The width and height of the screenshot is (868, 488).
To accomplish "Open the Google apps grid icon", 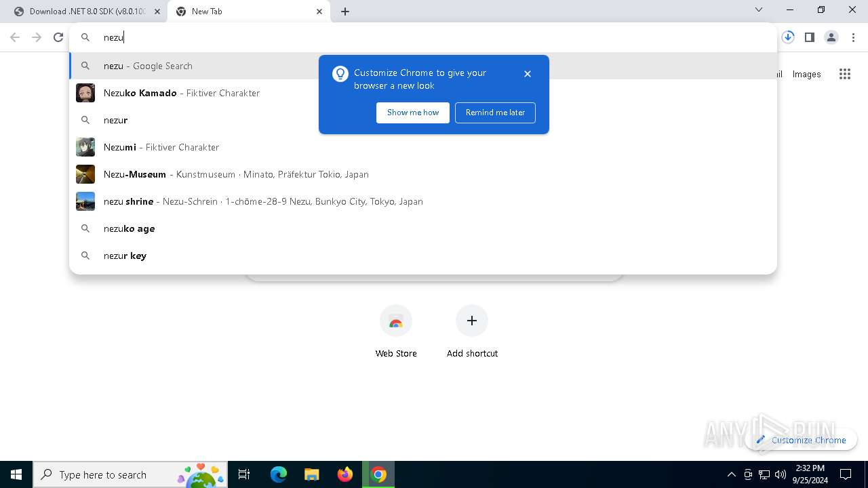I will [x=845, y=74].
